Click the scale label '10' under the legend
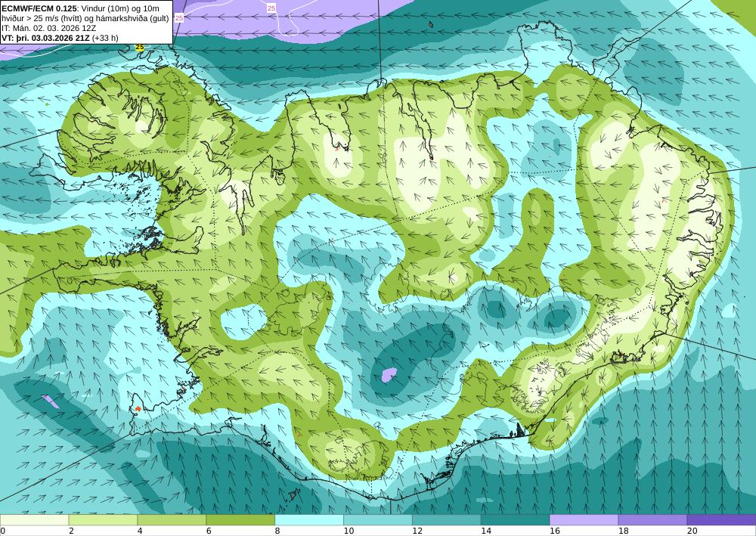Screen dimensions: 756x536 (348, 531)
